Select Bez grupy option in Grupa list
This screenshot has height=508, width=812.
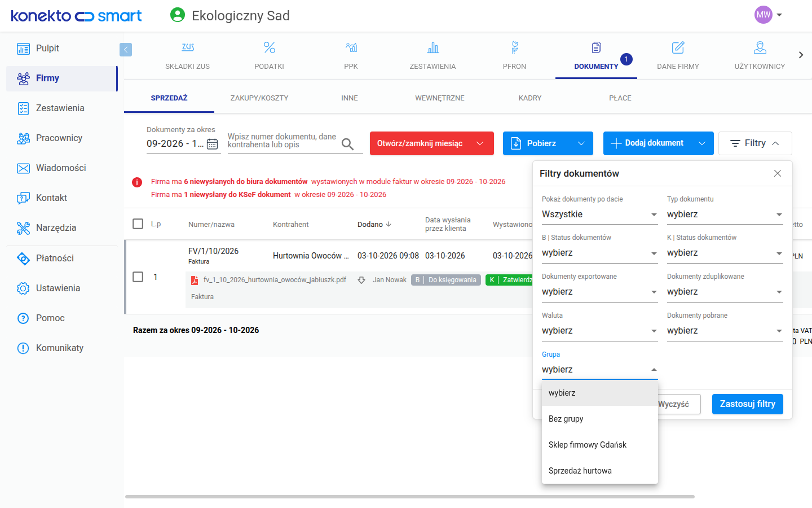600,419
